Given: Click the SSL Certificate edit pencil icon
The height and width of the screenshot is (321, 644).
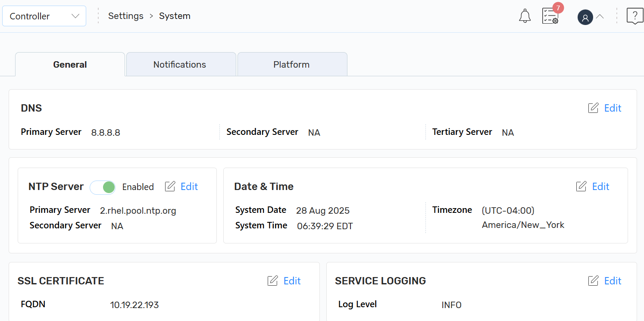Looking at the screenshot, I should [x=272, y=281].
